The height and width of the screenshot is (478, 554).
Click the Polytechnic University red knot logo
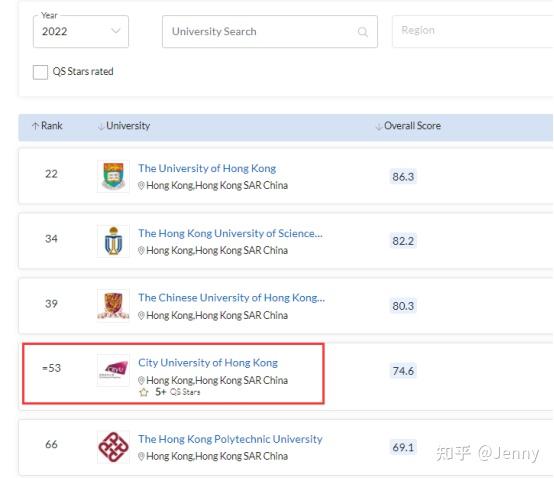click(113, 447)
